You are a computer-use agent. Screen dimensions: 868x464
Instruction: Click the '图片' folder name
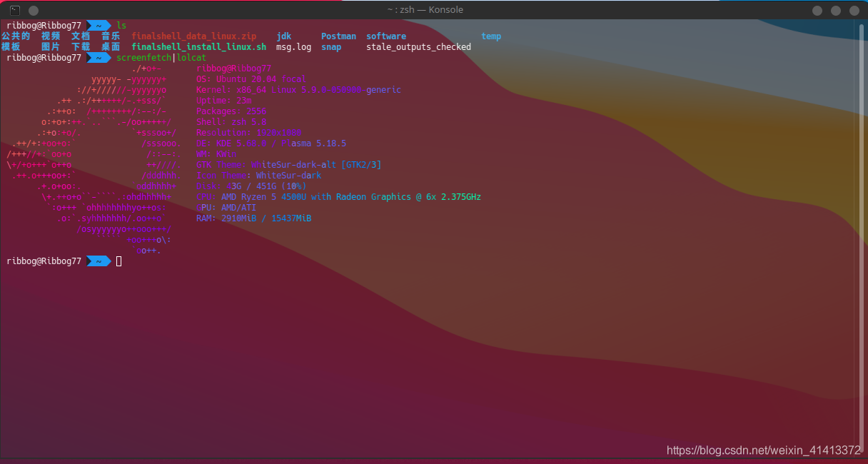point(51,47)
